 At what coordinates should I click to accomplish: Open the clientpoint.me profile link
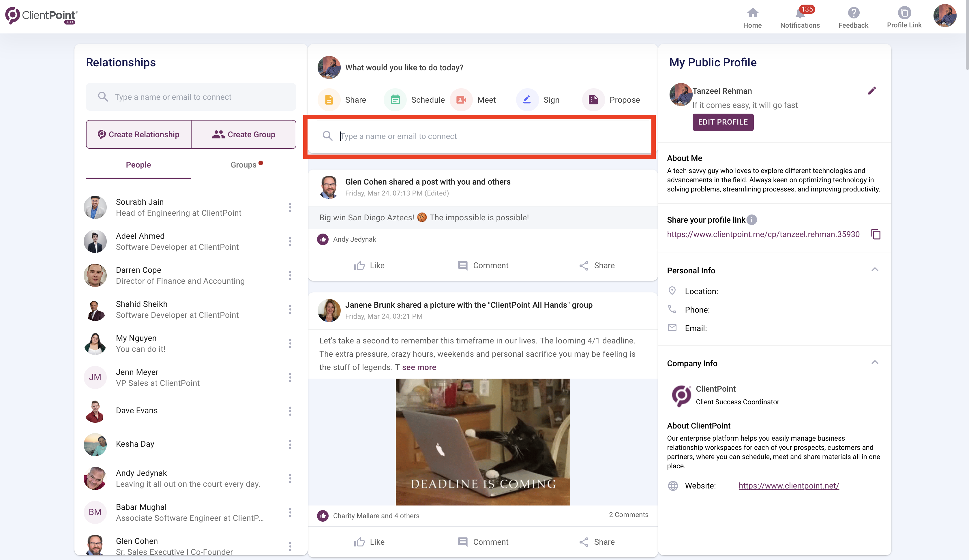[x=763, y=234]
